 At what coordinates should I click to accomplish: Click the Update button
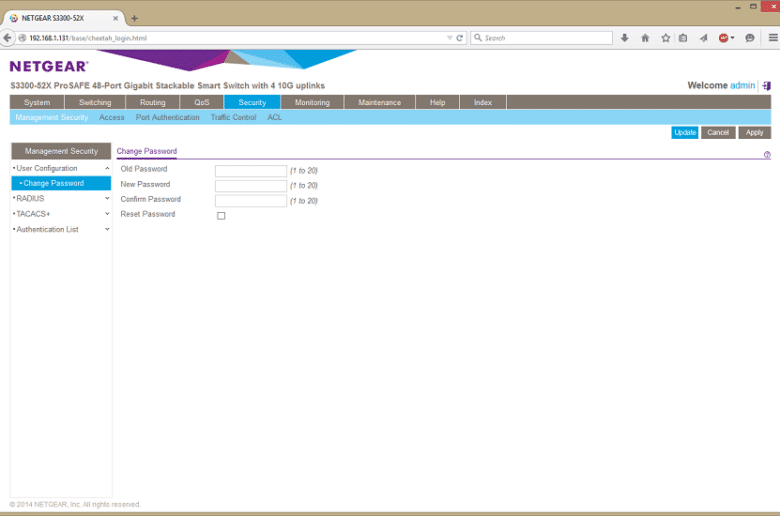[x=685, y=132]
